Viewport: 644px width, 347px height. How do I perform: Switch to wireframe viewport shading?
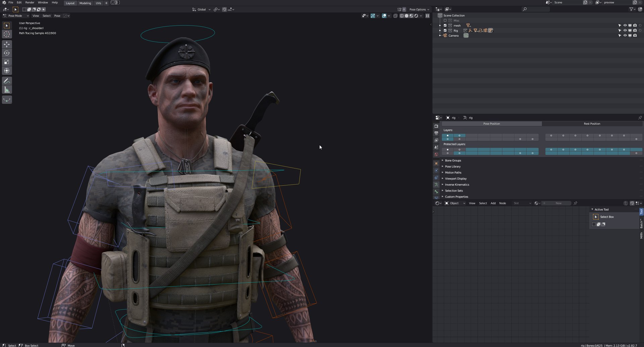[x=401, y=16]
